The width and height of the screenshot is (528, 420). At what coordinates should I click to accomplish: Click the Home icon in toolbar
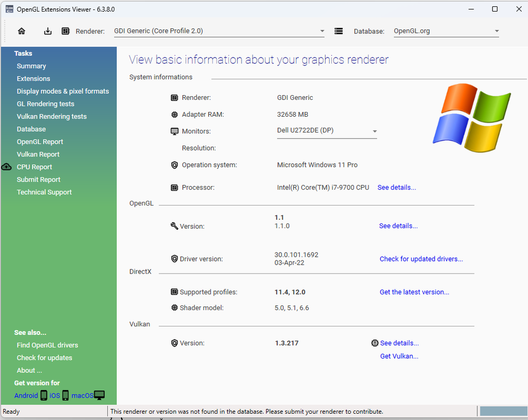pos(22,31)
